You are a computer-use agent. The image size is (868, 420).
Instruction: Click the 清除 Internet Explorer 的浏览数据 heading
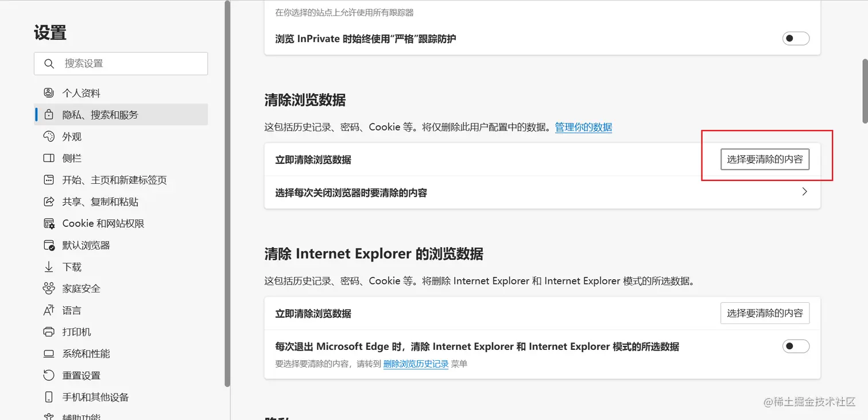(x=374, y=253)
